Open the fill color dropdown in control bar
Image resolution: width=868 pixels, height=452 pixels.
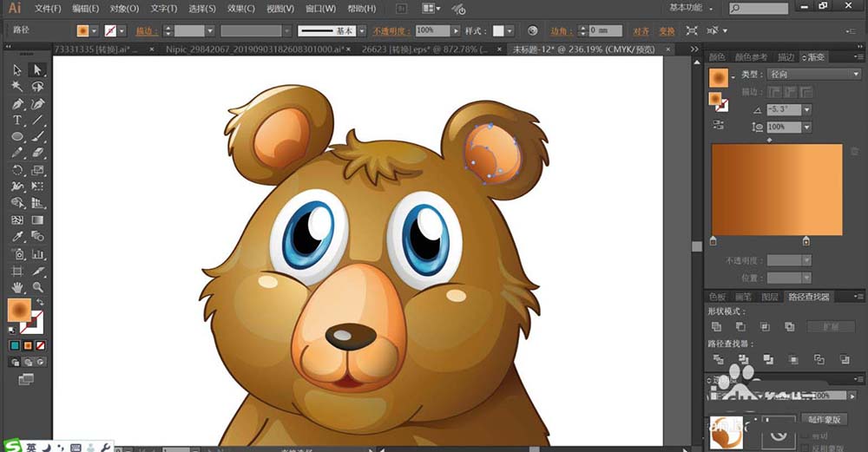94,31
